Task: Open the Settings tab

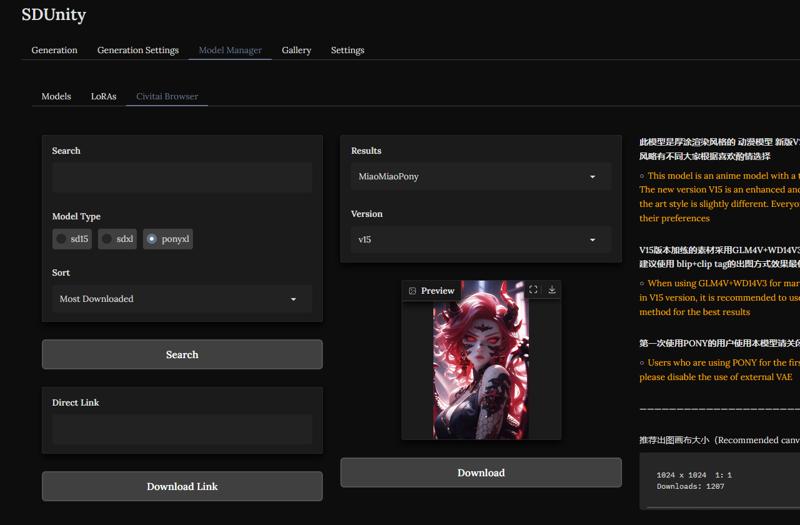Action: [347, 50]
